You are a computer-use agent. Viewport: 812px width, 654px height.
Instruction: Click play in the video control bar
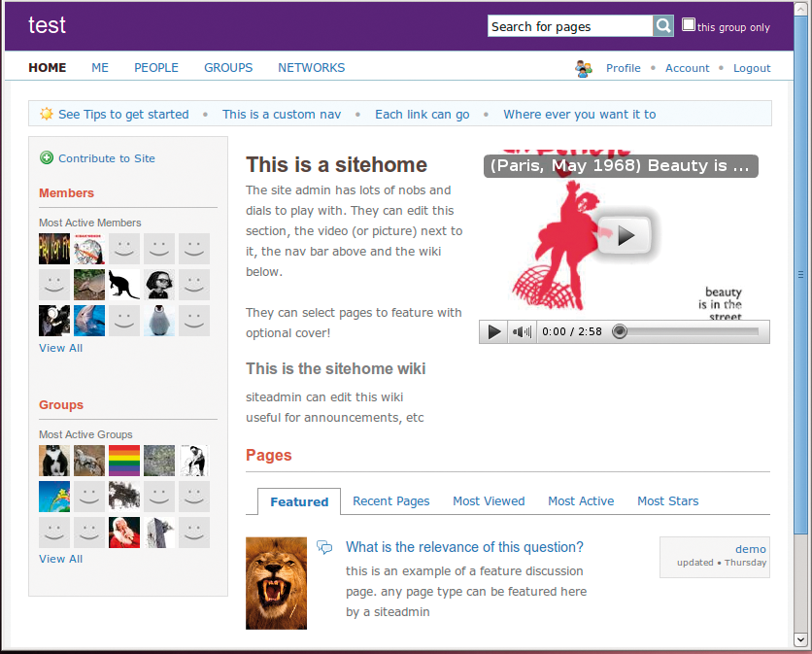coord(494,331)
